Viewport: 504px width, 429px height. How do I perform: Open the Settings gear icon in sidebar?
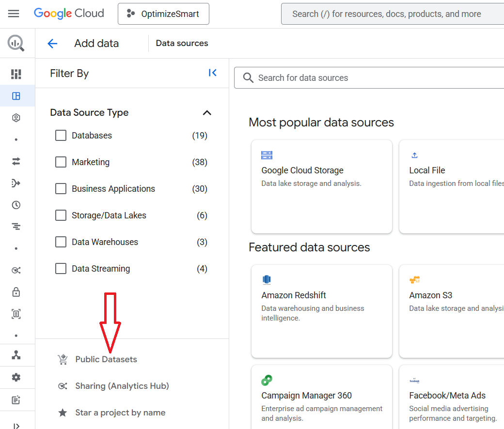pyautogui.click(x=16, y=377)
